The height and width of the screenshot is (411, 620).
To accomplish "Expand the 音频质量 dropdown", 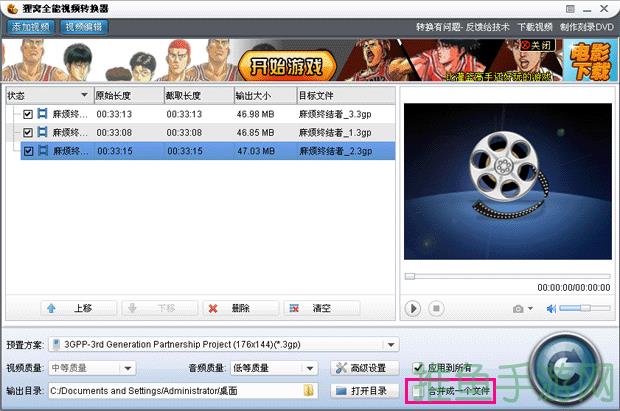I will (x=312, y=368).
